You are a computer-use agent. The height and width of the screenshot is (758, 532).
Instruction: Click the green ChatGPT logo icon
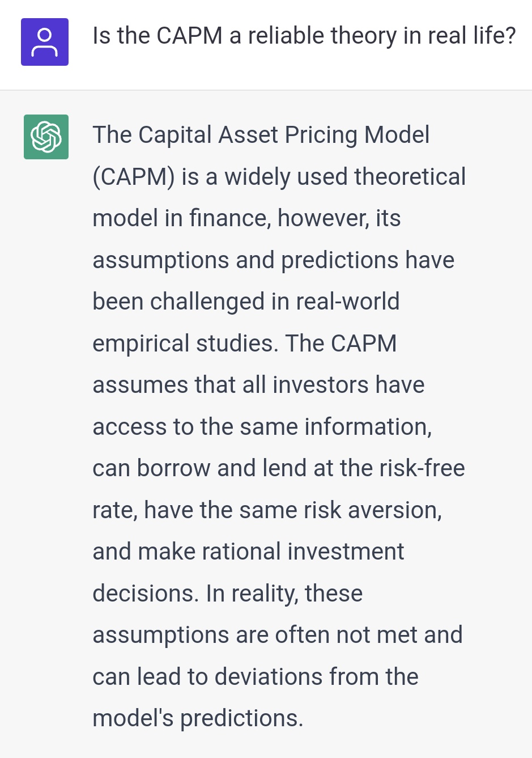tap(46, 137)
